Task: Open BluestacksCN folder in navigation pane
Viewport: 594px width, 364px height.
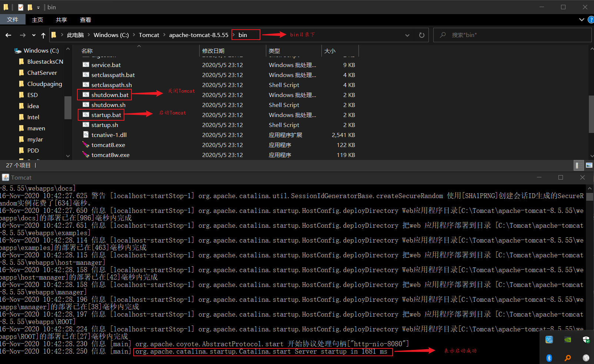Action: tap(45, 61)
